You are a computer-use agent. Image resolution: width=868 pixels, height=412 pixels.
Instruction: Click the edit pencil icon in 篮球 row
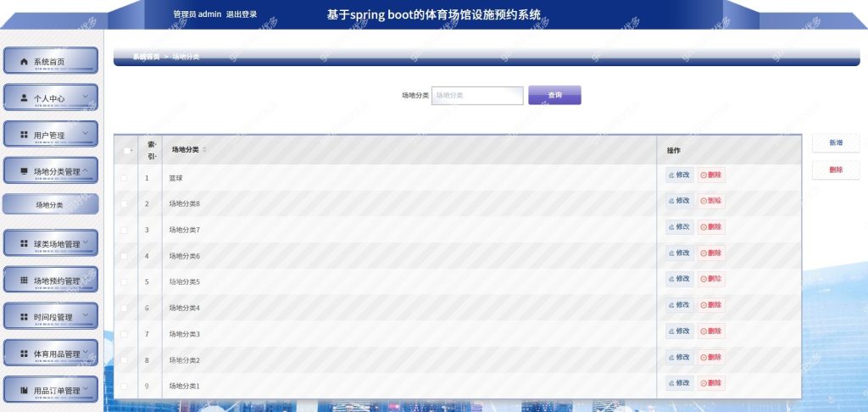coord(671,175)
